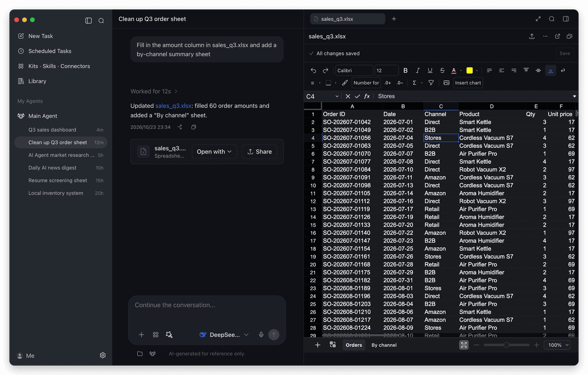Redo the spreadsheet change

click(x=325, y=71)
